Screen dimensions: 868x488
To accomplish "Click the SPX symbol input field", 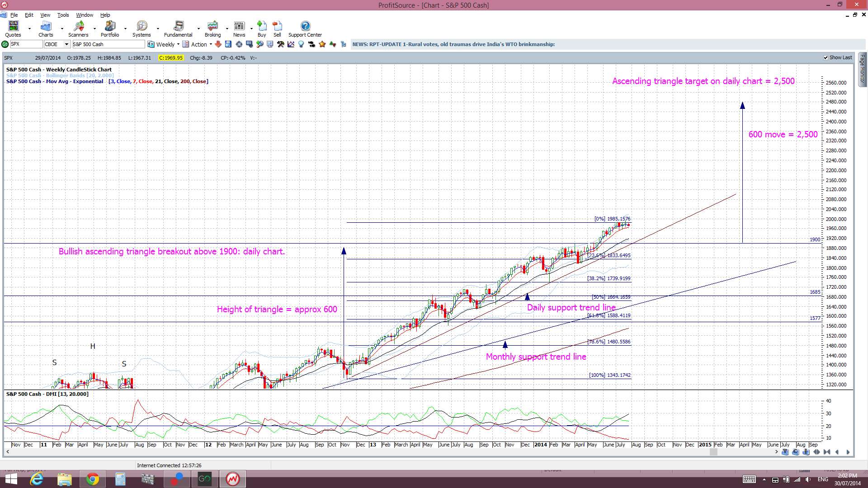I will click(x=26, y=44).
